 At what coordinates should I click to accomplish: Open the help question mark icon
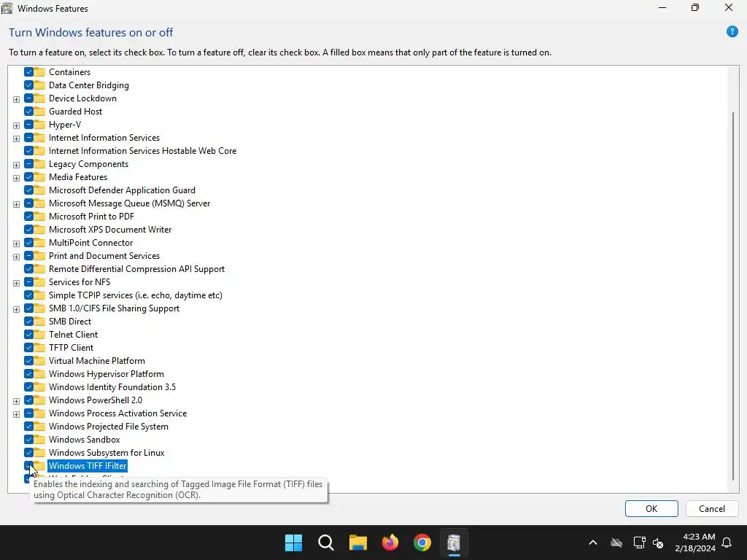pos(732,32)
